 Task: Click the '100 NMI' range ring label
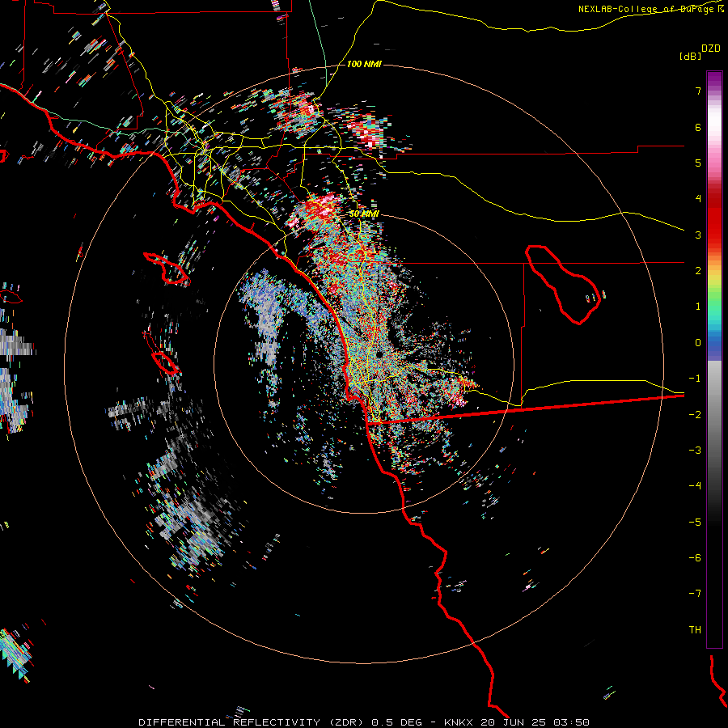[364, 64]
